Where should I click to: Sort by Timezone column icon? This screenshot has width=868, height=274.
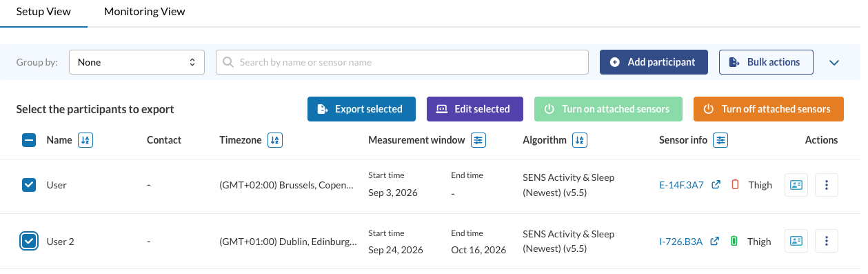(275, 140)
